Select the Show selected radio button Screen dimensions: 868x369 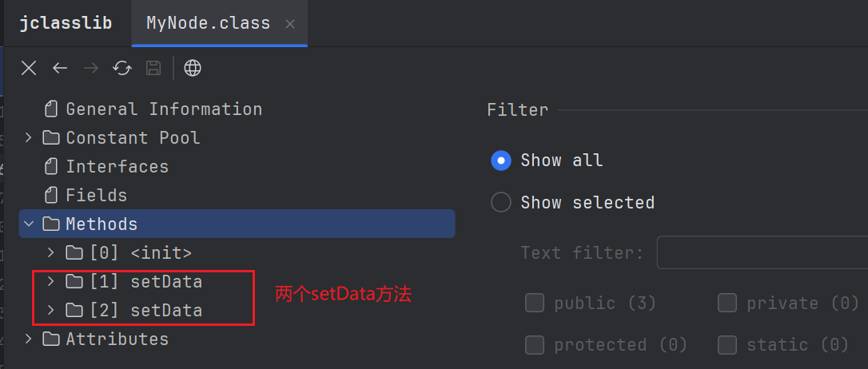point(501,202)
